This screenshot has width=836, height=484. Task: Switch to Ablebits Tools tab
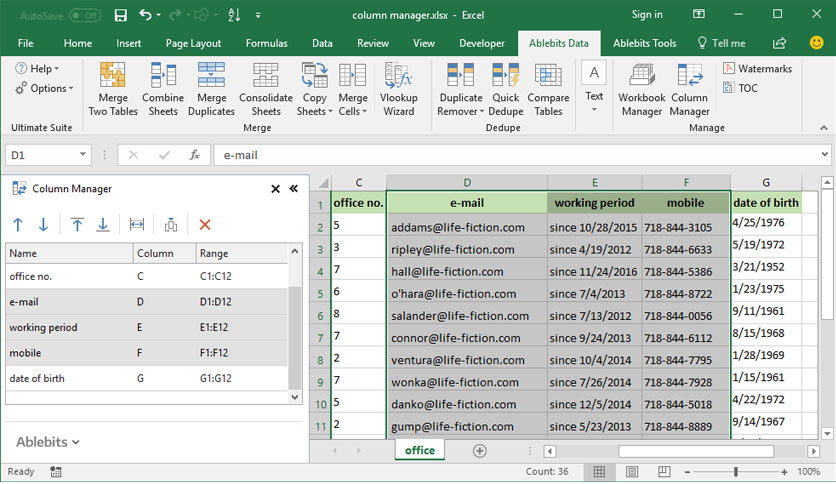(x=645, y=43)
